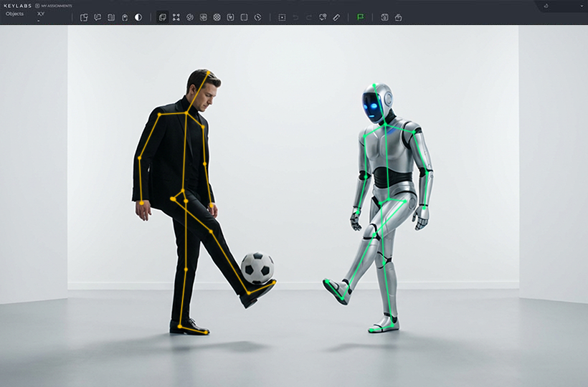Select the four-corner keypoints tool
Screen dimensions: 588x387
click(176, 17)
